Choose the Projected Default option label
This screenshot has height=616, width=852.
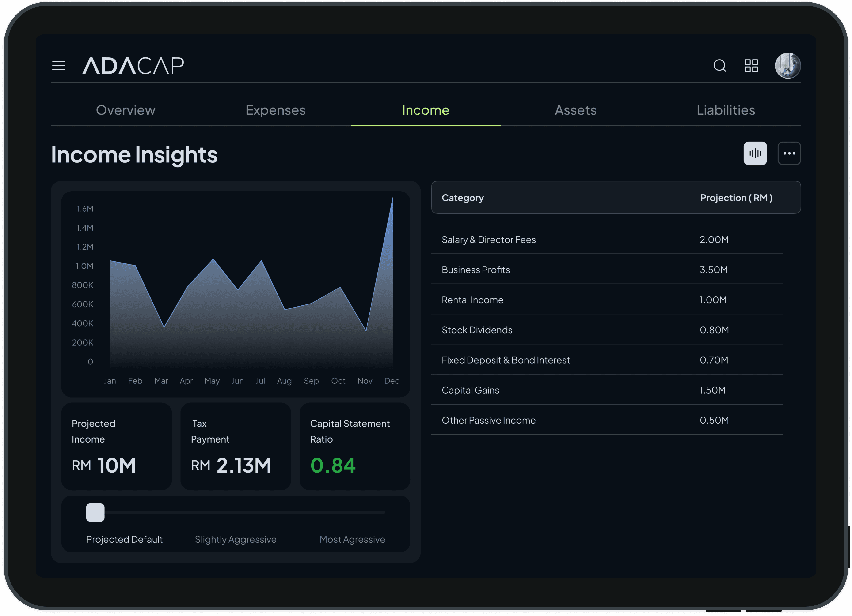pyautogui.click(x=124, y=539)
